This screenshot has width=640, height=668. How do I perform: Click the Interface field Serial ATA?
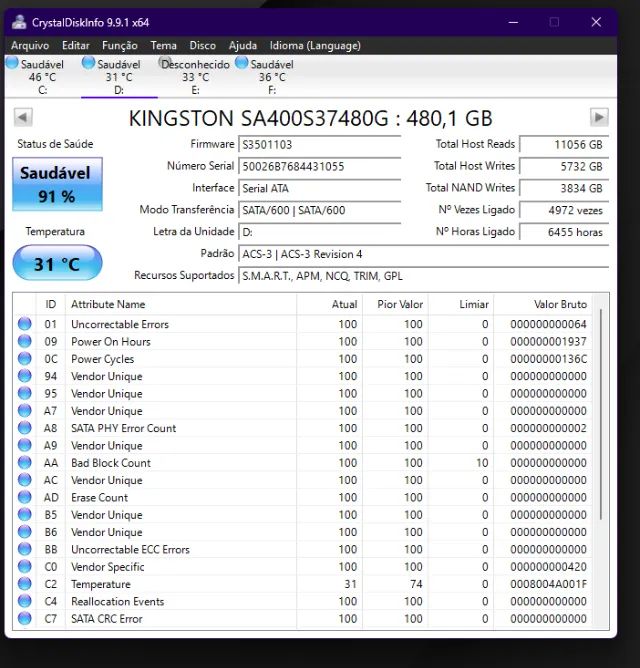320,188
